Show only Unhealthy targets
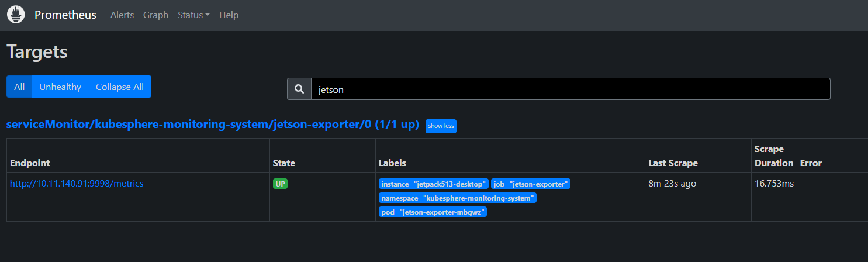Image resolution: width=868 pixels, height=262 pixels. [60, 87]
